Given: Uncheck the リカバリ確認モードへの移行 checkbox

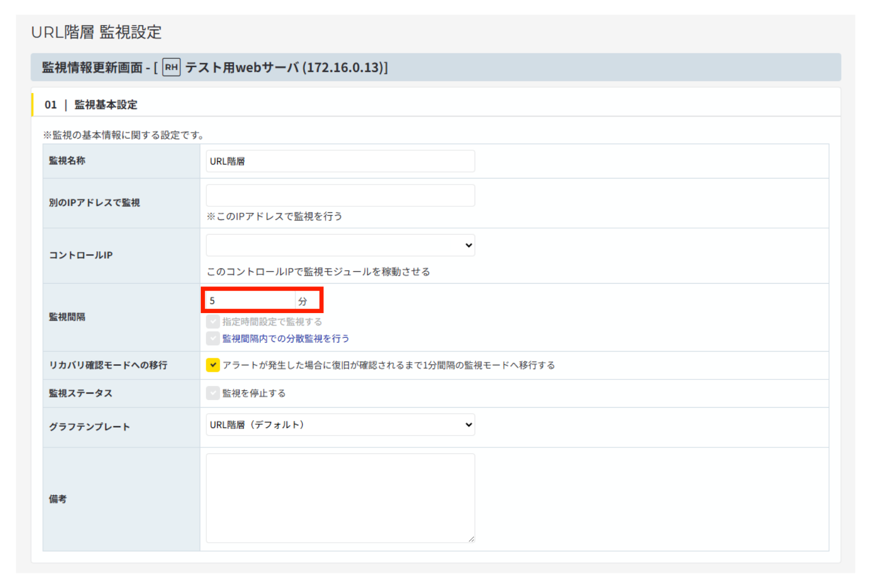Looking at the screenshot, I should 213,365.
